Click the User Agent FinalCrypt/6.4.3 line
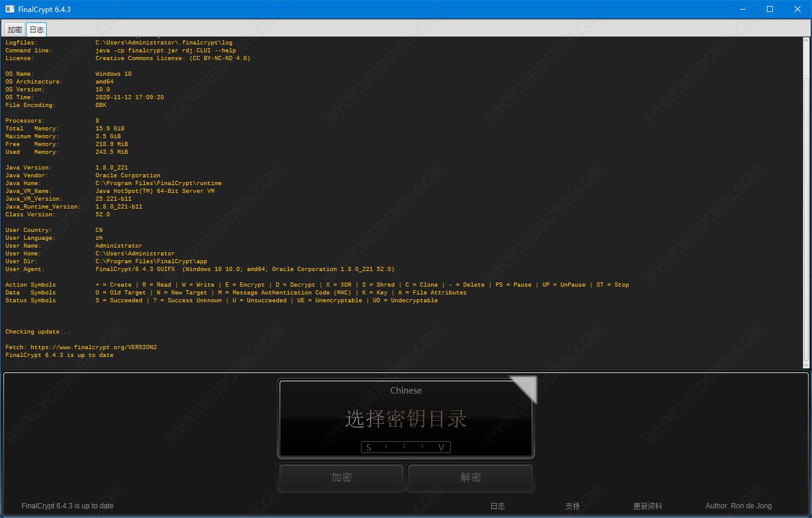Image resolution: width=812 pixels, height=518 pixels. coord(245,269)
